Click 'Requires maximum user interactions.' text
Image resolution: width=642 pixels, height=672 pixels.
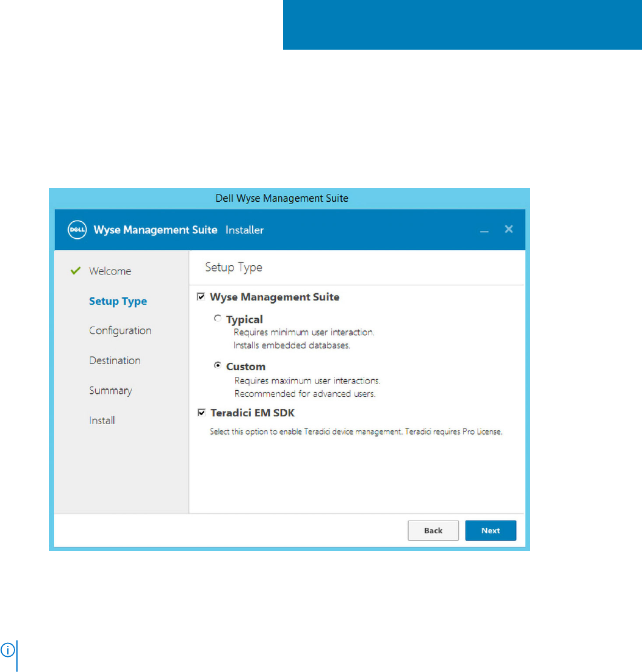[x=307, y=381]
